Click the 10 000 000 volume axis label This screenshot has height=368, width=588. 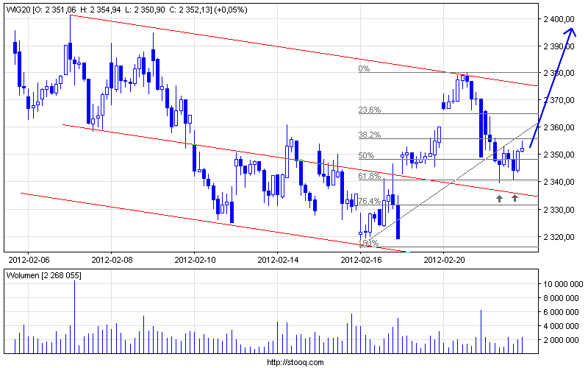click(x=563, y=284)
